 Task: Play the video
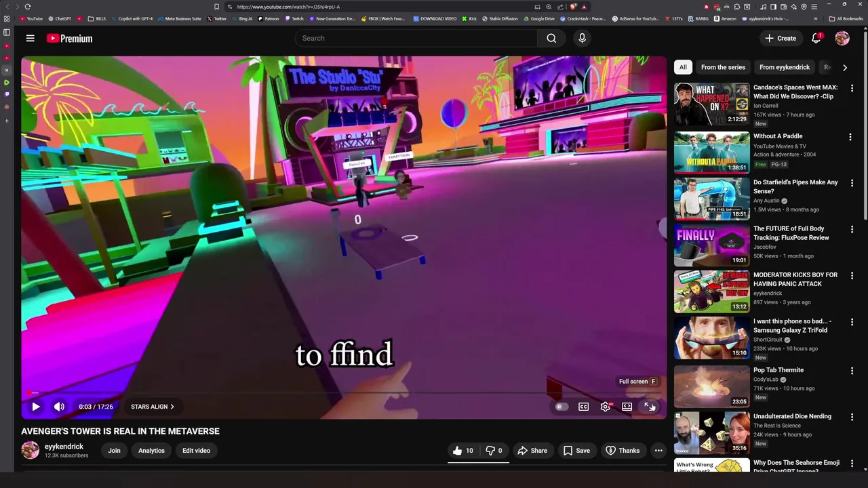click(36, 407)
